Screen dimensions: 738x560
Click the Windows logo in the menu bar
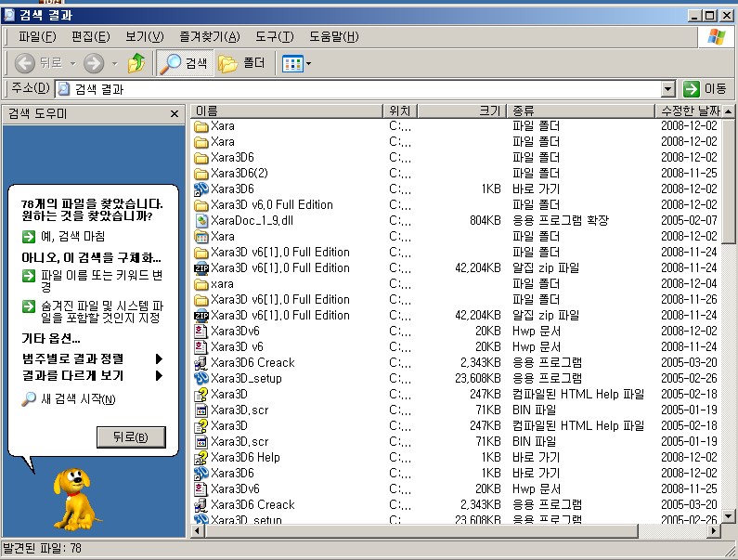(717, 37)
